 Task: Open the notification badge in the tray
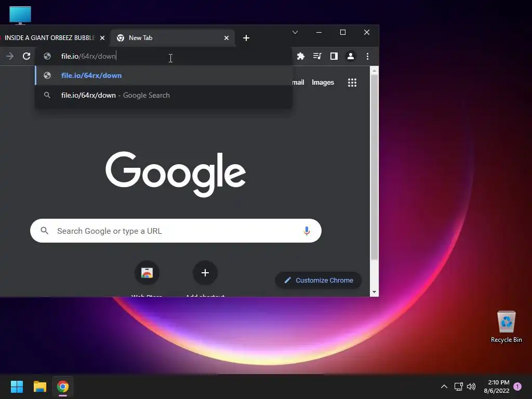(x=517, y=387)
